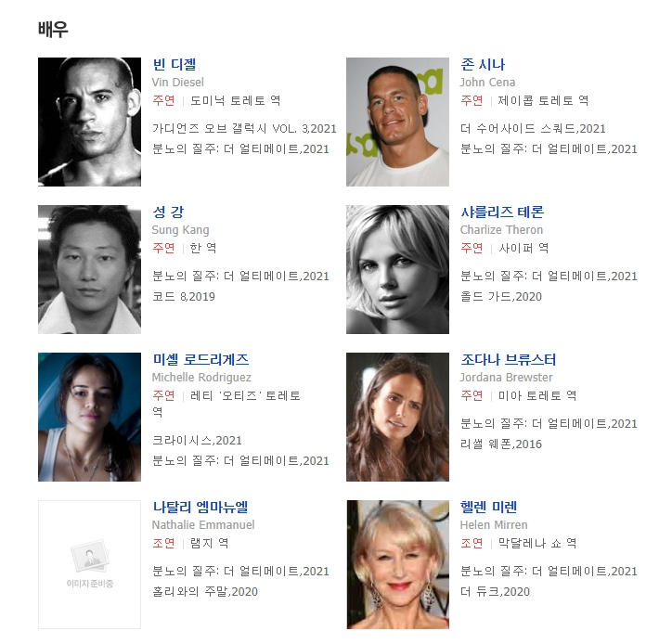Click John Cena's photo thumbnail

[x=397, y=122]
